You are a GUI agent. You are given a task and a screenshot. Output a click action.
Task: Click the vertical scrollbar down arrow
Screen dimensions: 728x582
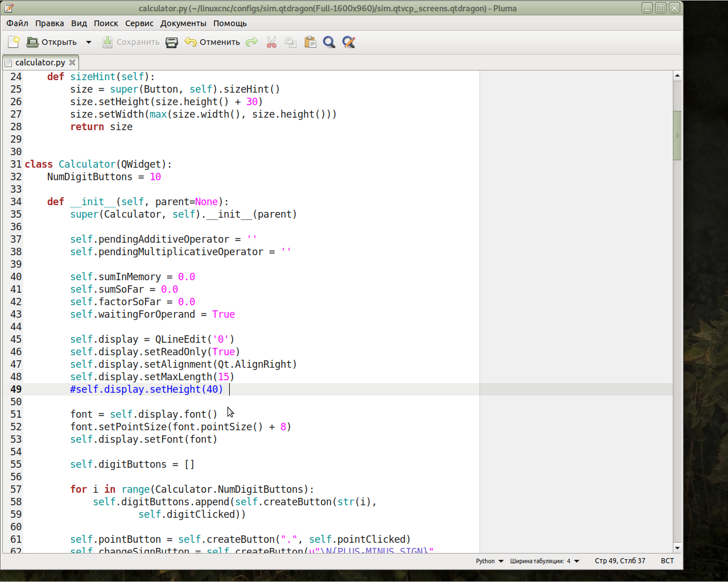pos(677,547)
